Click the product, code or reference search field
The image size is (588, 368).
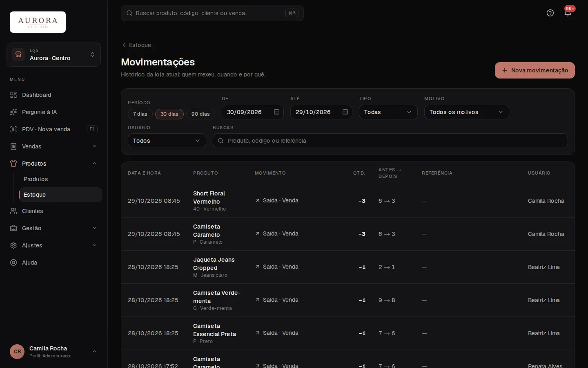point(390,141)
